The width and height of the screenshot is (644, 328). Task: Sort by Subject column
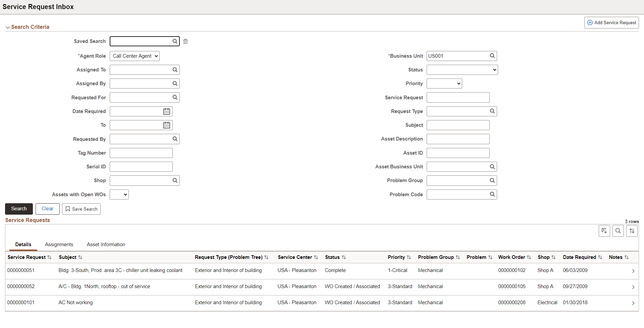click(70, 257)
